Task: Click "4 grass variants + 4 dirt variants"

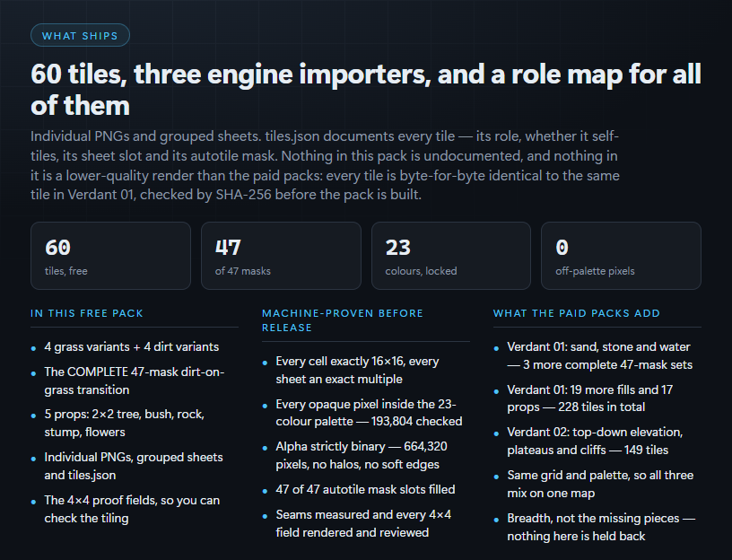Action: pos(132,347)
